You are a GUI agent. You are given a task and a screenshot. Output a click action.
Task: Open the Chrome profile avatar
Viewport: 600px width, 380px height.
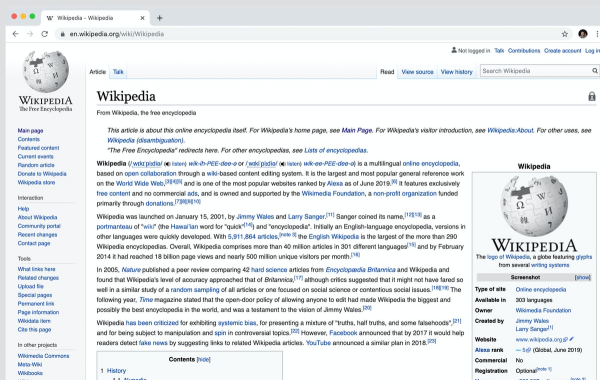pos(582,34)
